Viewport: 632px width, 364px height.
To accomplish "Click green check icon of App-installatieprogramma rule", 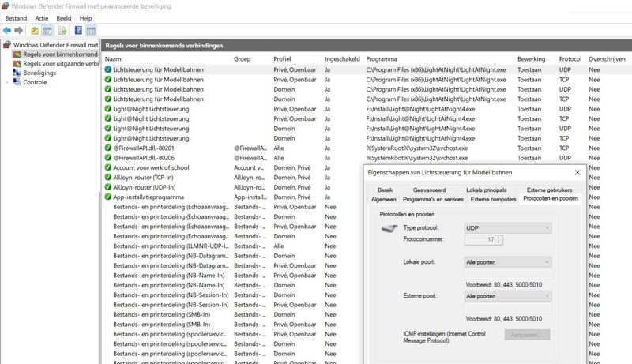I will pos(108,197).
